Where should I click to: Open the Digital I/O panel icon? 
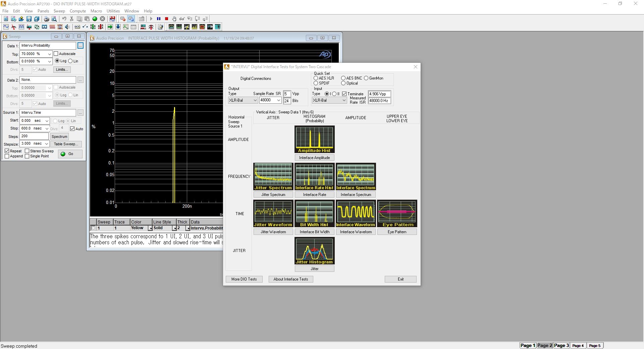coord(37,27)
